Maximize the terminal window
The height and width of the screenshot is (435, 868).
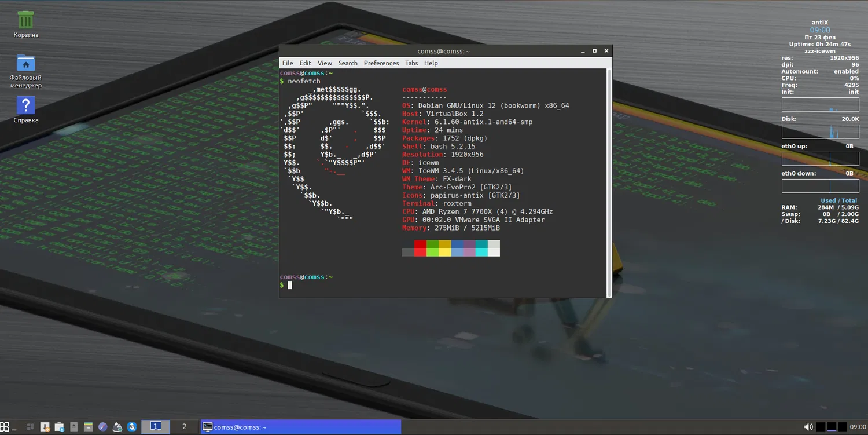click(x=594, y=51)
